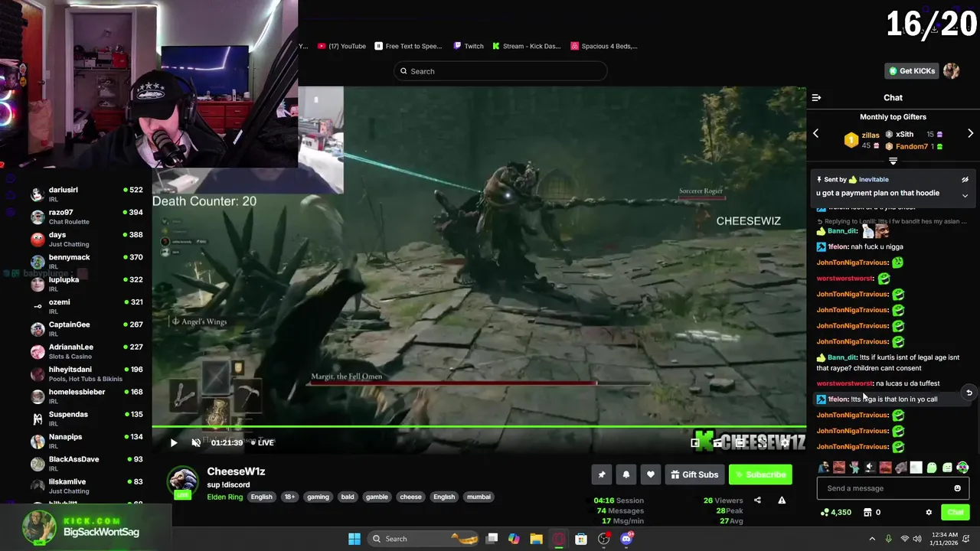Open CaptainGee channel in sidebar

(x=87, y=328)
